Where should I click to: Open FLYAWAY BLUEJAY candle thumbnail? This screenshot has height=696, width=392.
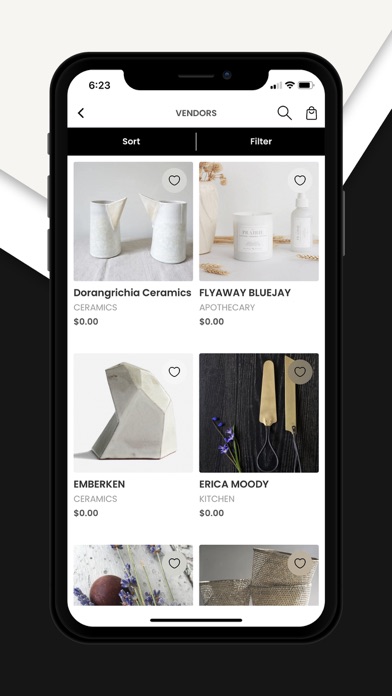pos(259,221)
